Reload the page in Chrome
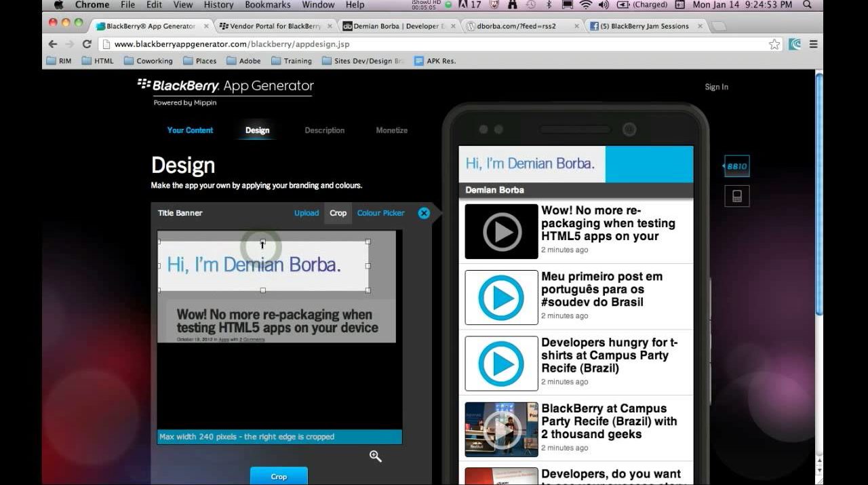Image resolution: width=868 pixels, height=485 pixels. (x=87, y=44)
